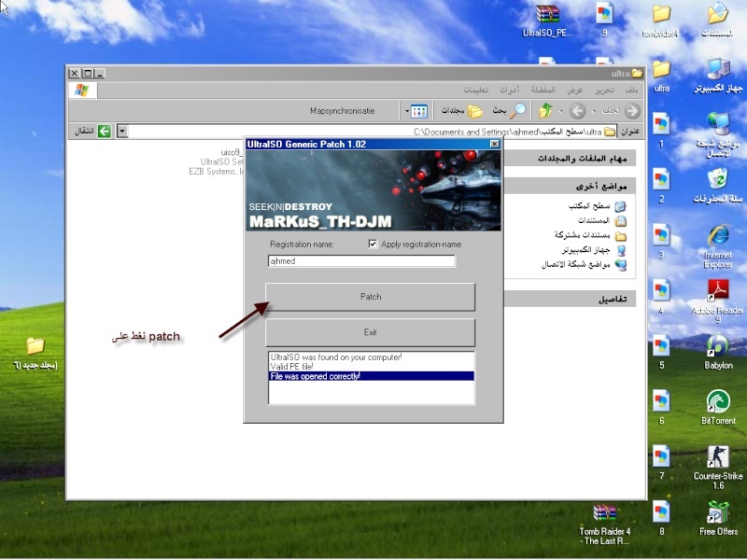Viewport: 747px width, 560px height.
Task: Click the Views icon in the Explorer toolbar
Action: 418,111
